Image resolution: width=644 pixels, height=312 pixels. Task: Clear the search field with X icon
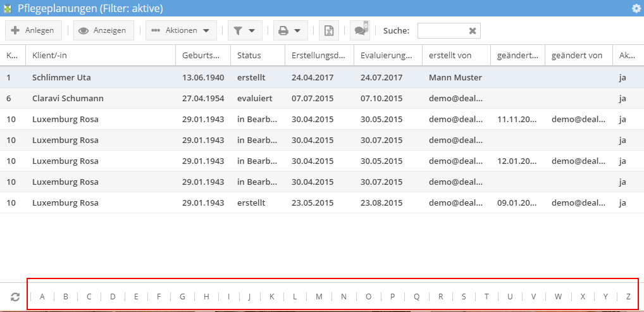click(472, 31)
